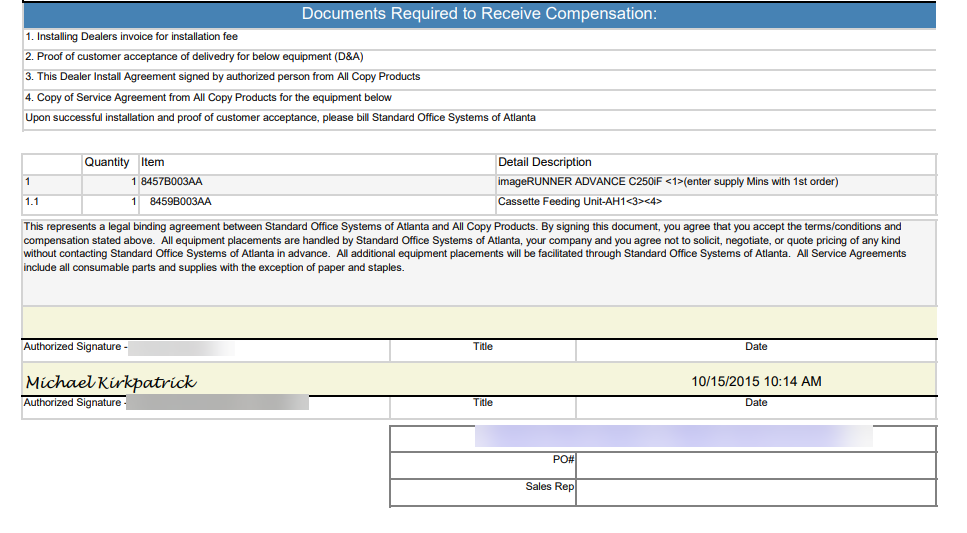967x533 pixels.
Task: Click the 'Upon successful installation' billing line
Action: tap(281, 118)
